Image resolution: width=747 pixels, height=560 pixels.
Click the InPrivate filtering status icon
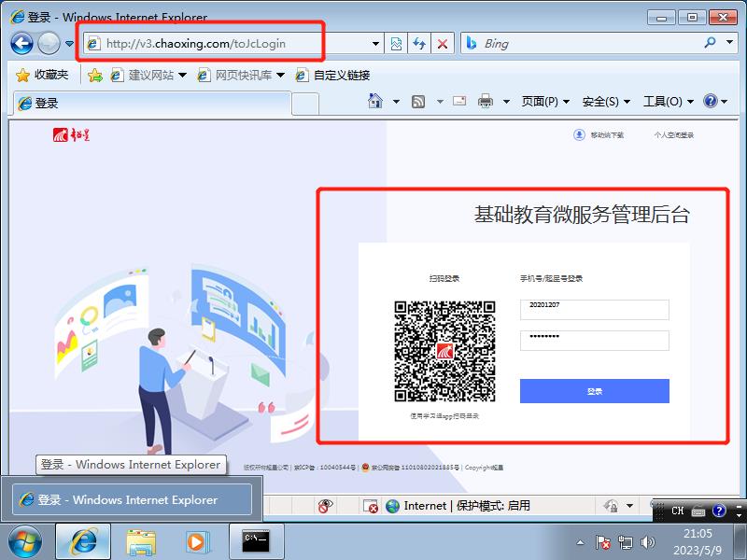pos(325,506)
